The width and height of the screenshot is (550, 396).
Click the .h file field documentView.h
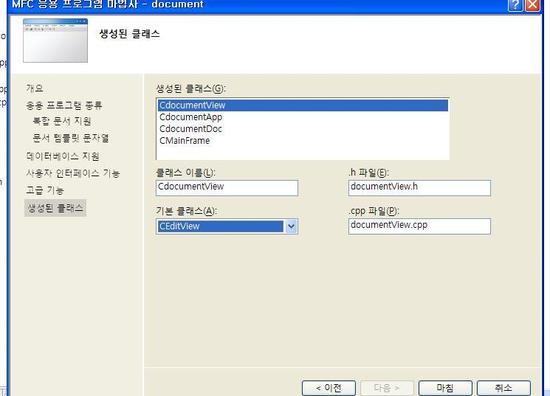419,188
